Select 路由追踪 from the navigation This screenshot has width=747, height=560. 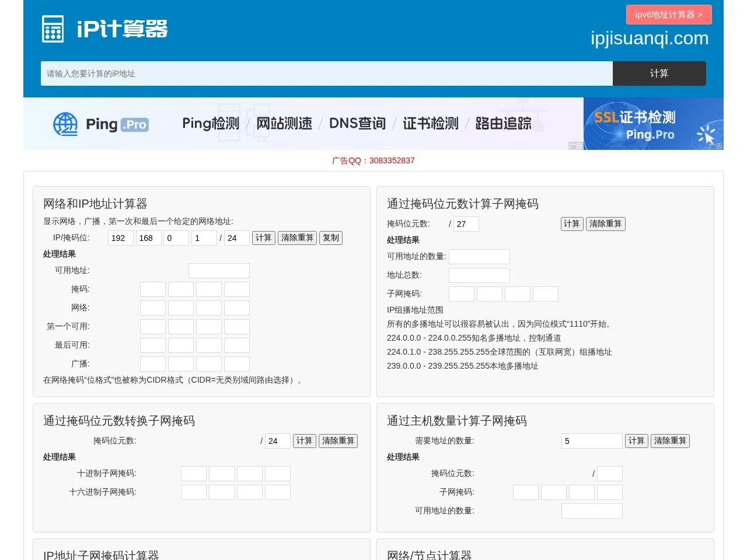click(x=503, y=123)
